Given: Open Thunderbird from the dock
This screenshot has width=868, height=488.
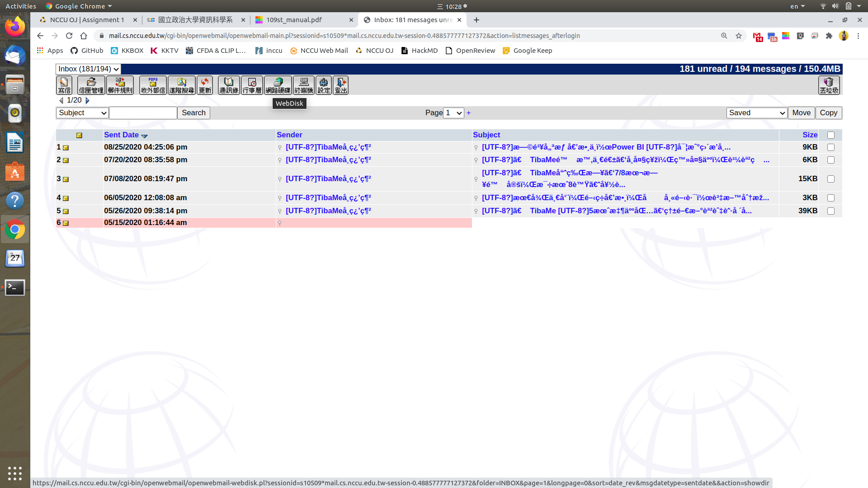Looking at the screenshot, I should click(15, 56).
